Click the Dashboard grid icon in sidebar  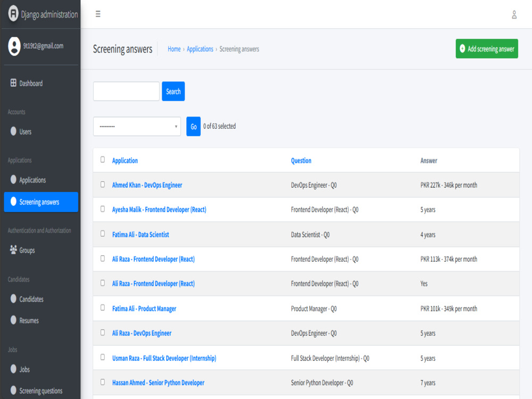pos(13,83)
